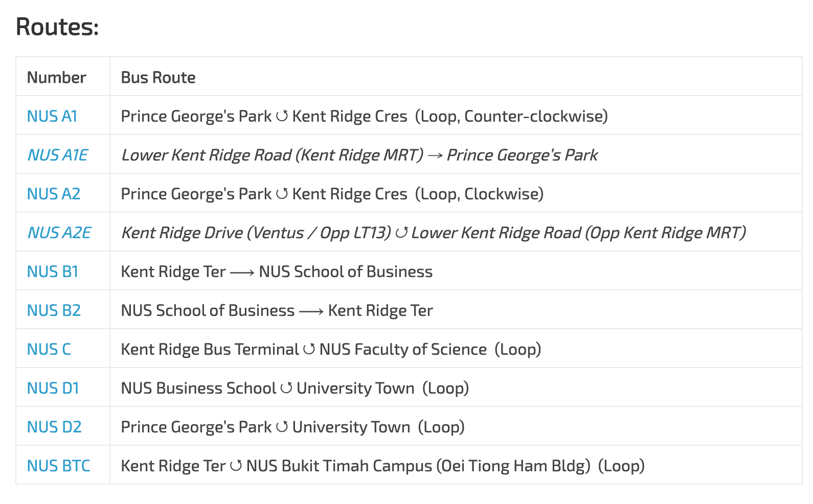
Task: Select the NUS B1 bus link
Action: (53, 272)
